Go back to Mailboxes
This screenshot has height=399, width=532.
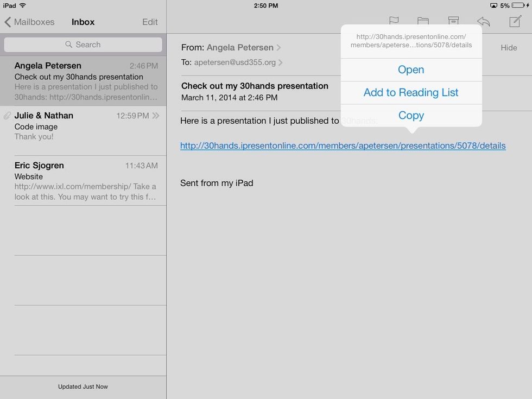pyautogui.click(x=29, y=22)
